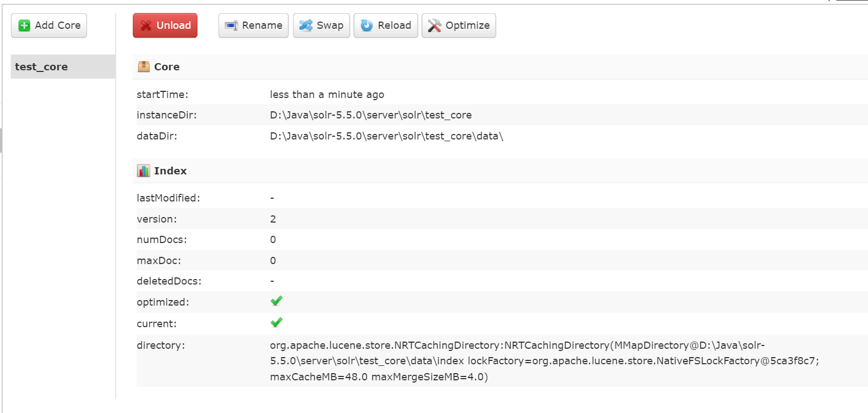Click the current label
Viewport: 868px width, 413px height.
[x=157, y=323]
